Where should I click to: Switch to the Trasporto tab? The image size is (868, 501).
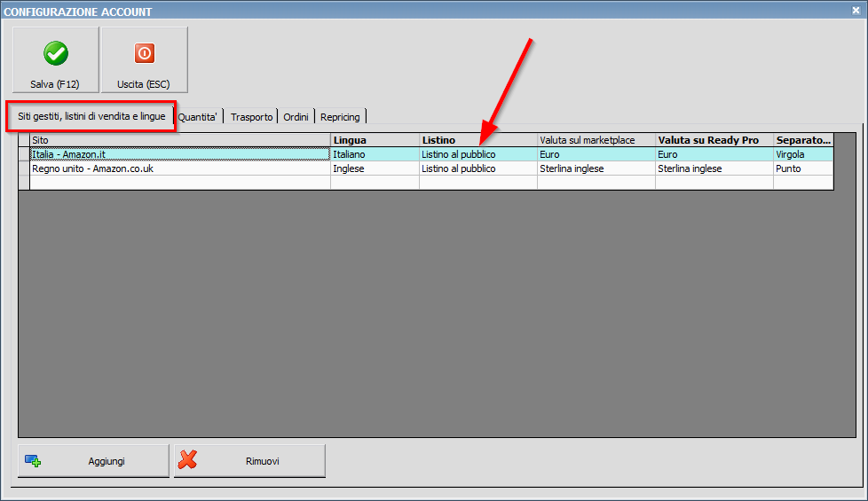coord(251,117)
